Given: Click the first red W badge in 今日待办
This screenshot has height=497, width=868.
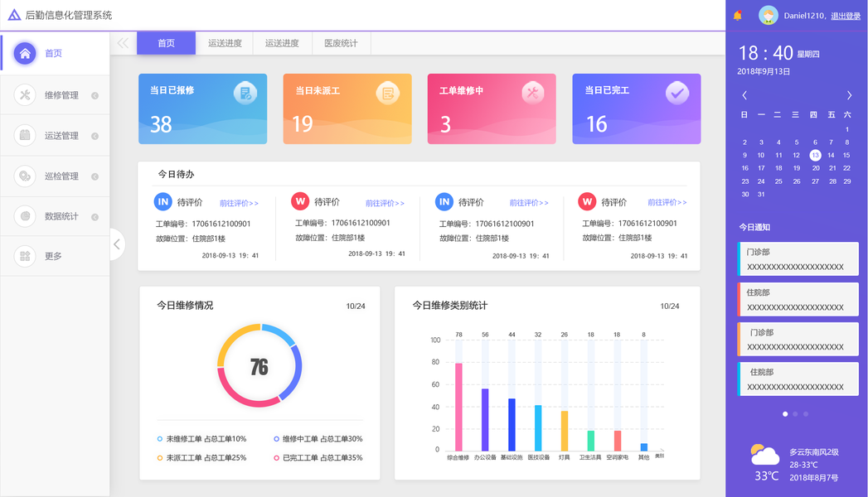Looking at the screenshot, I should click(x=300, y=201).
